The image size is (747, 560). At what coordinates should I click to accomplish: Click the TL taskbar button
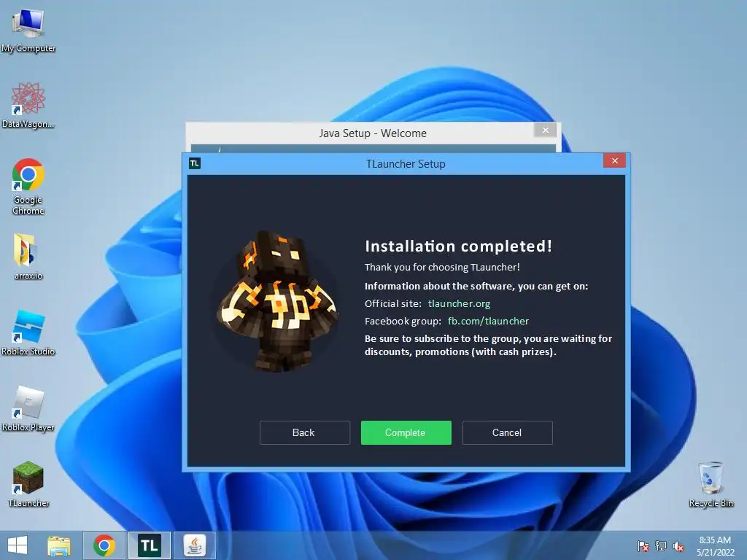149,545
